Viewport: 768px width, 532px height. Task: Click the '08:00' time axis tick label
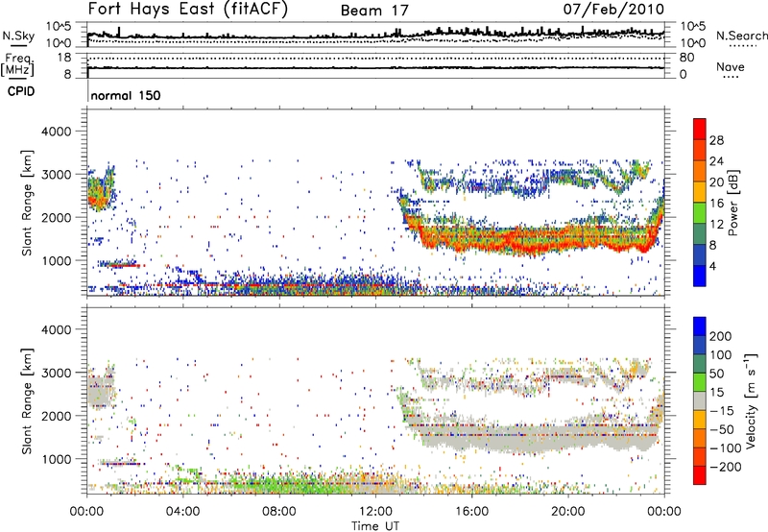[x=278, y=512]
